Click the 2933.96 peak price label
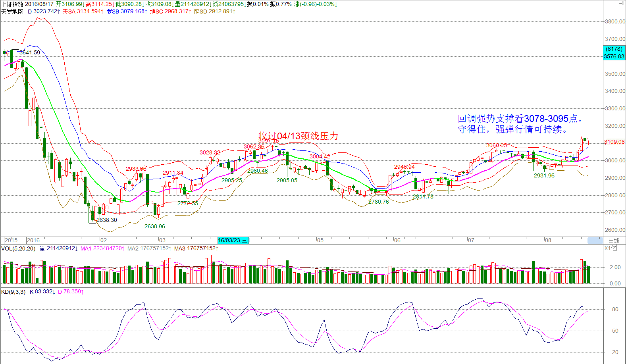The height and width of the screenshot is (364, 626). click(136, 169)
